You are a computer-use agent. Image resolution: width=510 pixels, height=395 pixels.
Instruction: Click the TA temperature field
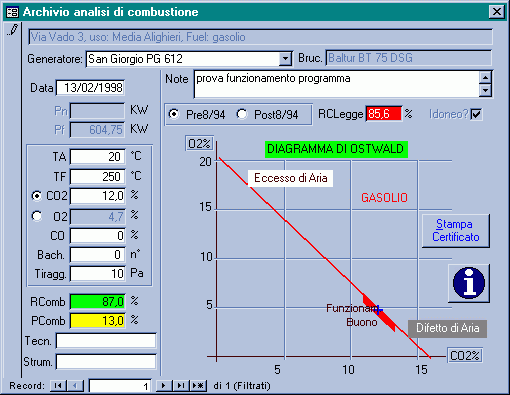(x=98, y=157)
